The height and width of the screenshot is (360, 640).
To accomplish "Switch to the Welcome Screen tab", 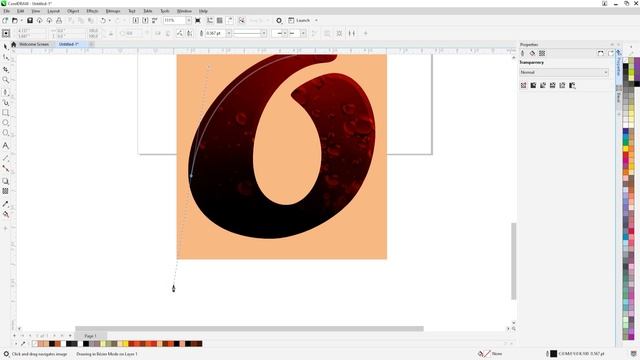I will click(34, 44).
